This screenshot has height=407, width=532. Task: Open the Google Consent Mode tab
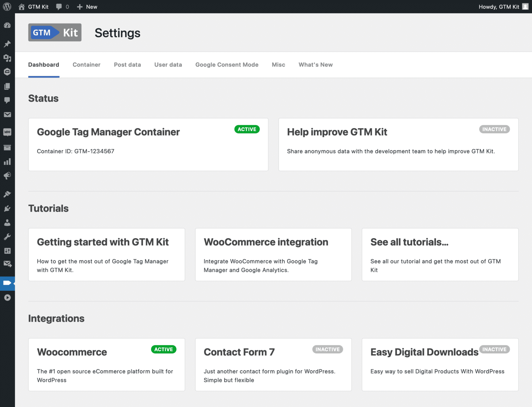pyautogui.click(x=227, y=65)
